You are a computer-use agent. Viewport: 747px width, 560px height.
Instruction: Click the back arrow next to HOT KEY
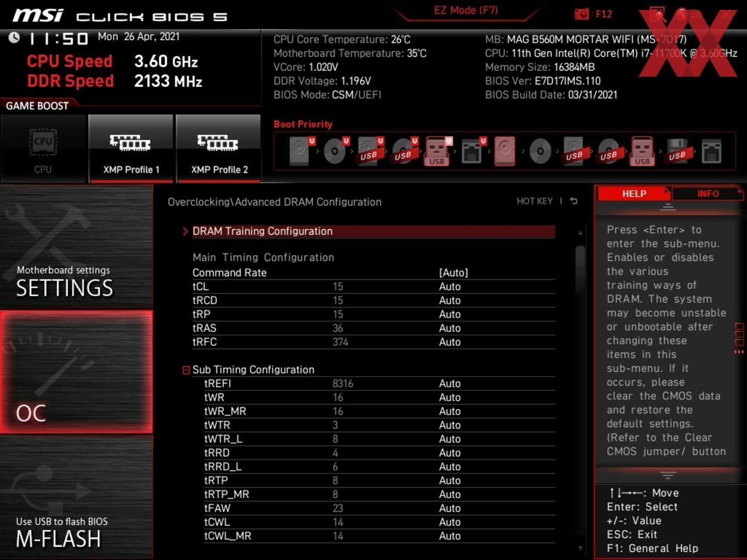tap(573, 201)
